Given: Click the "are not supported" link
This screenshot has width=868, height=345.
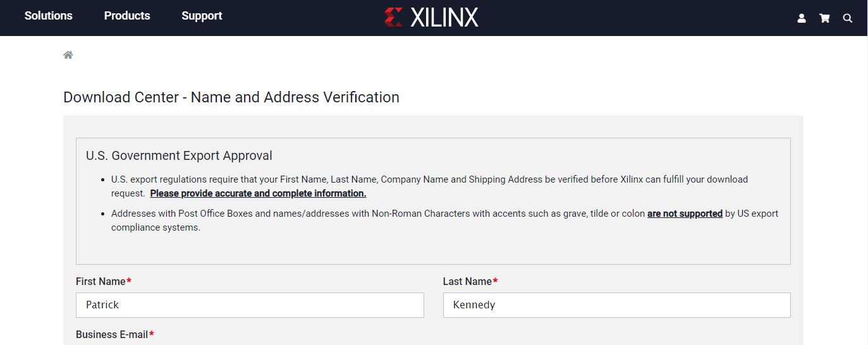Looking at the screenshot, I should (685, 214).
